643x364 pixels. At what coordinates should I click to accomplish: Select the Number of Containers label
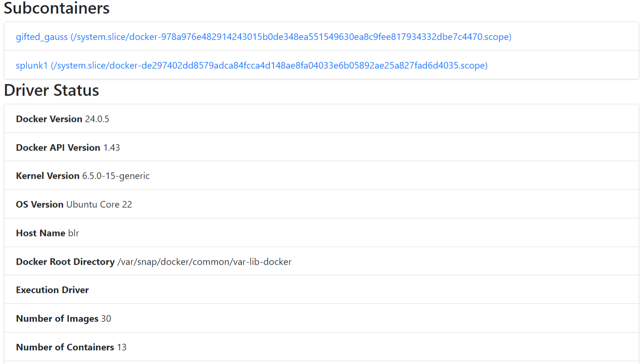coord(65,348)
